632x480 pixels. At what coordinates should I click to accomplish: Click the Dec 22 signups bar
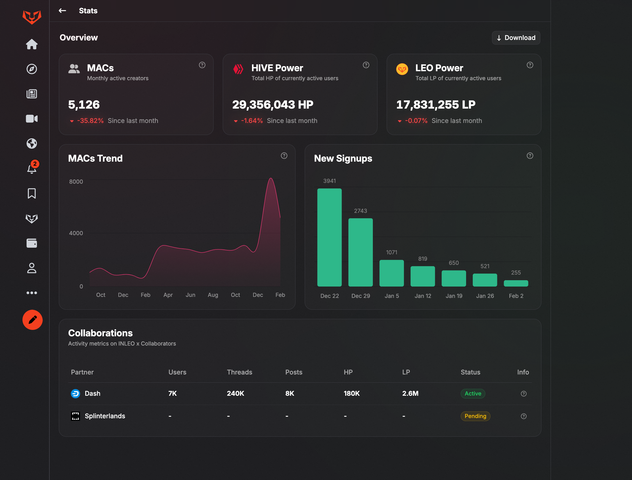(x=329, y=238)
